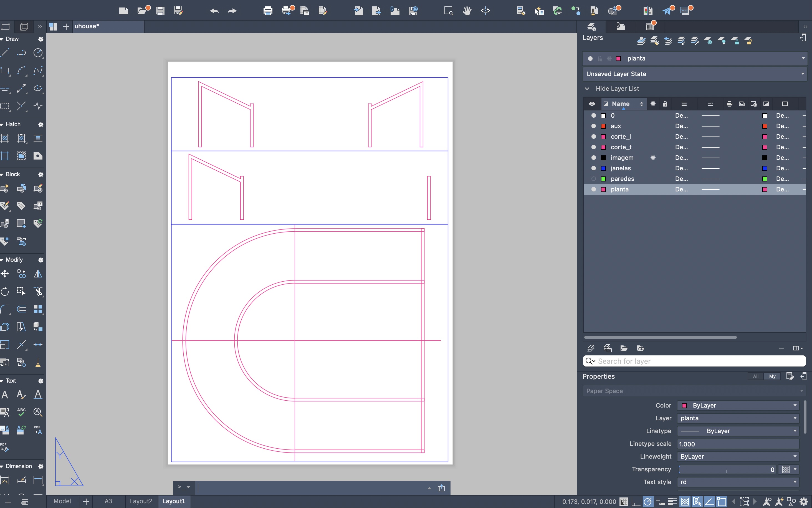
Task: Click the Mirror tool in Modify panel
Action: [38, 274]
